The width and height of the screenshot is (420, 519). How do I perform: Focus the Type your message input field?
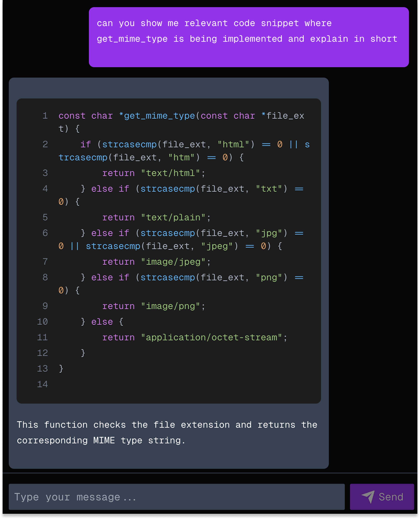coord(177,497)
